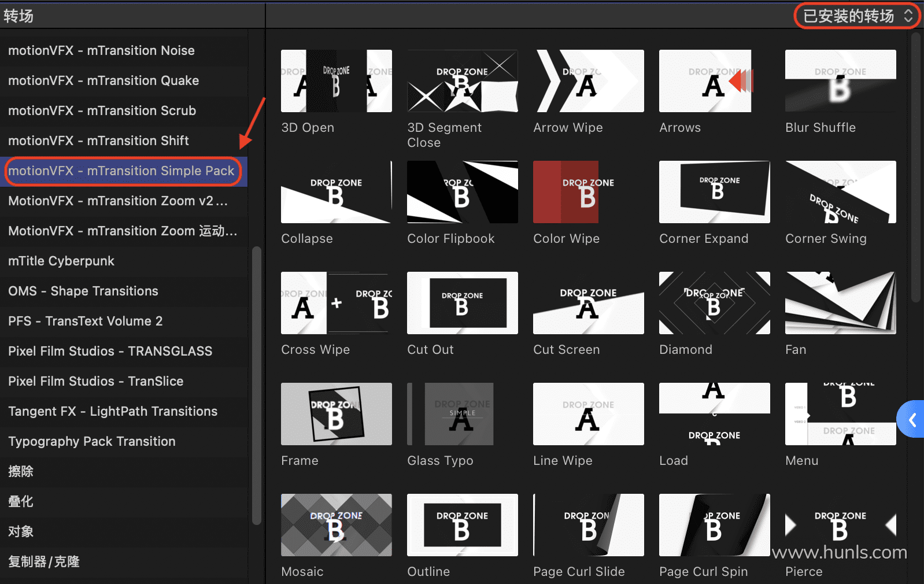The width and height of the screenshot is (924, 584).
Task: Select the Corner Expand transition thumbnail
Action: tap(715, 192)
